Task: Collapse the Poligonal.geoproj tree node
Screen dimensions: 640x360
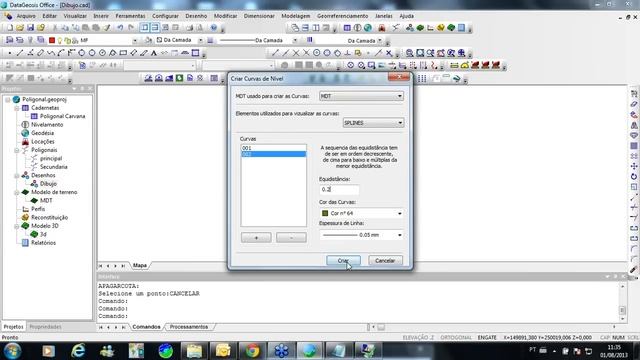Action: tap(7, 100)
